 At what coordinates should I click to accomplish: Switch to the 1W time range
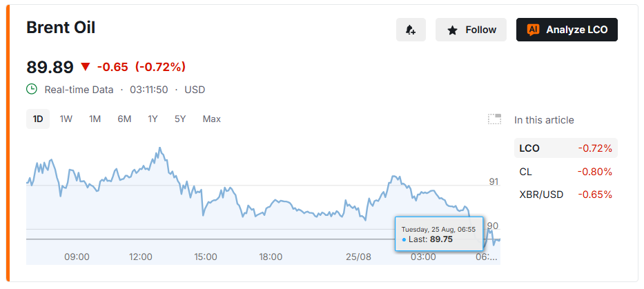tap(66, 119)
